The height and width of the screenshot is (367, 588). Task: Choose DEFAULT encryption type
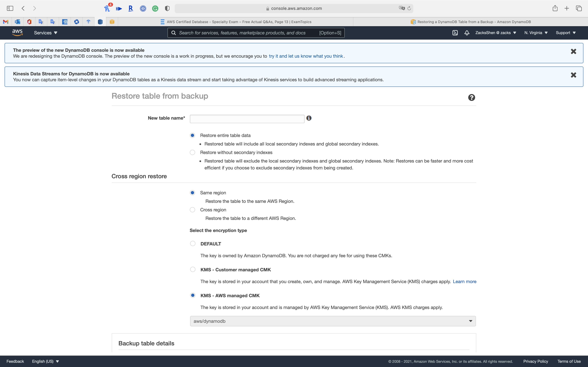click(x=193, y=243)
